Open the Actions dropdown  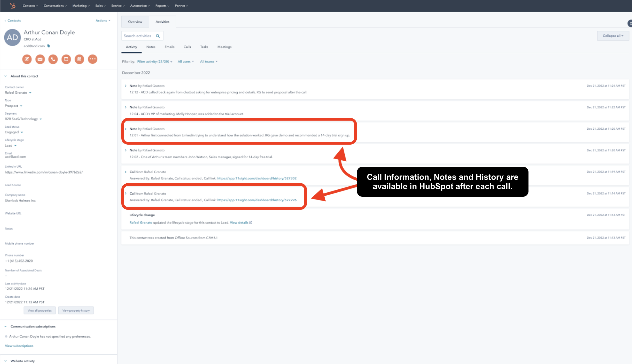point(103,20)
